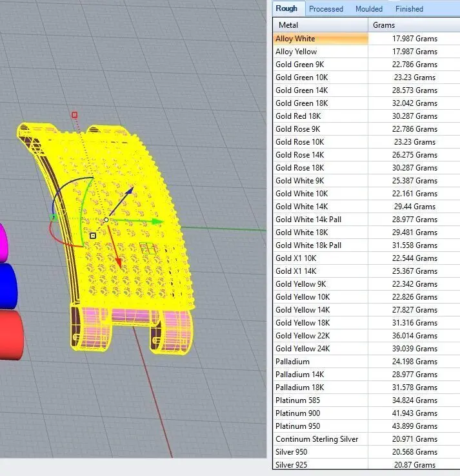This screenshot has width=460, height=476.
Task: Select the Gold Green 10K row
Action: click(366, 78)
